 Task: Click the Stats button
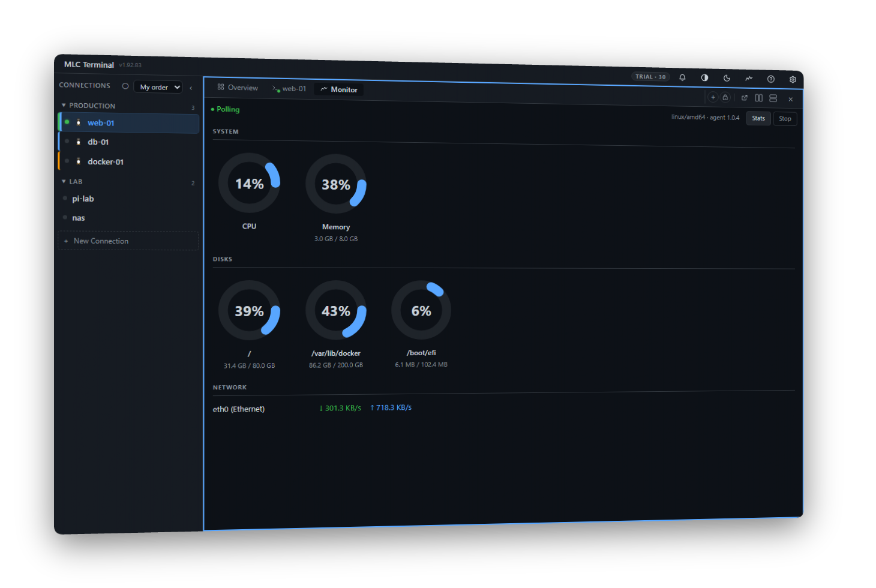click(x=758, y=118)
